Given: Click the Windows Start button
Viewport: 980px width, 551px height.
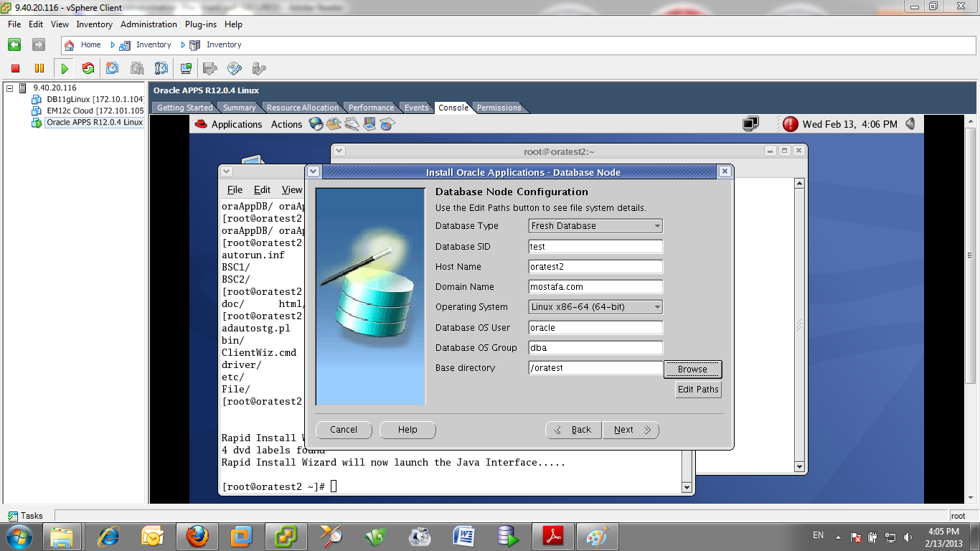Looking at the screenshot, I should point(19,536).
